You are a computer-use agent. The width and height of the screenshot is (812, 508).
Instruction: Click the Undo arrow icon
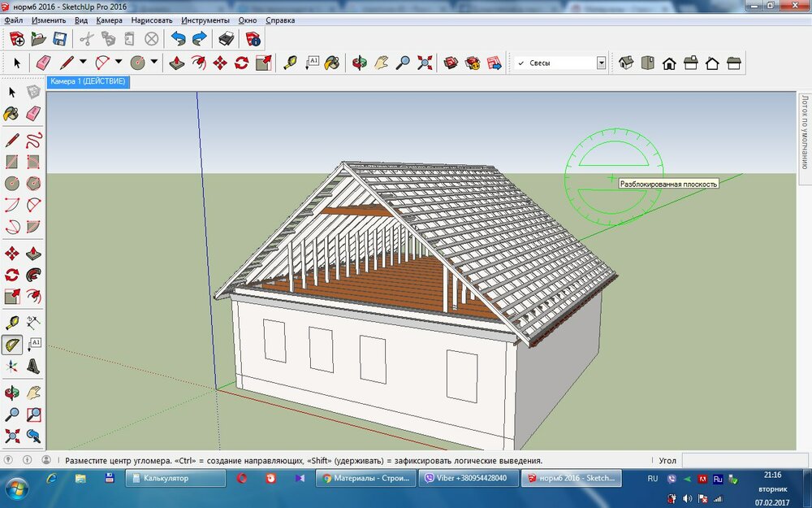(178, 38)
